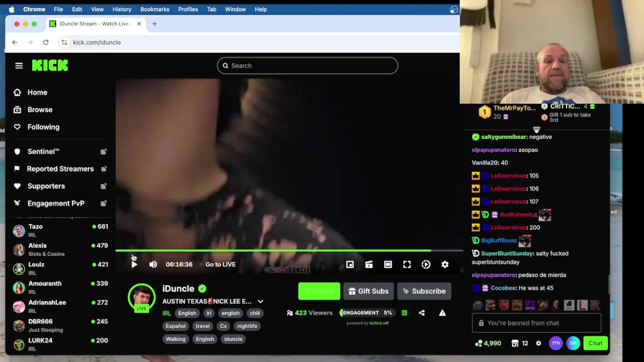Click Gift Subs button
This screenshot has height=362, width=644.
pyautogui.click(x=368, y=291)
